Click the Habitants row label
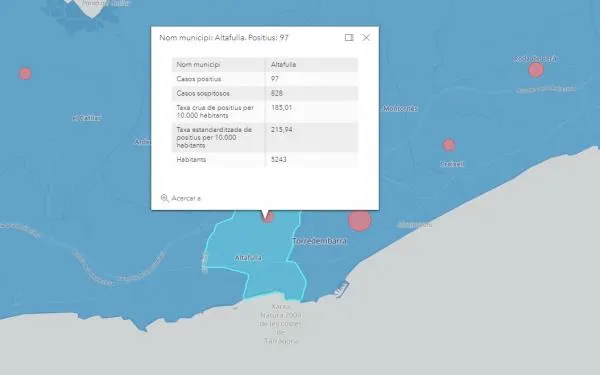600x375 pixels. point(191,159)
